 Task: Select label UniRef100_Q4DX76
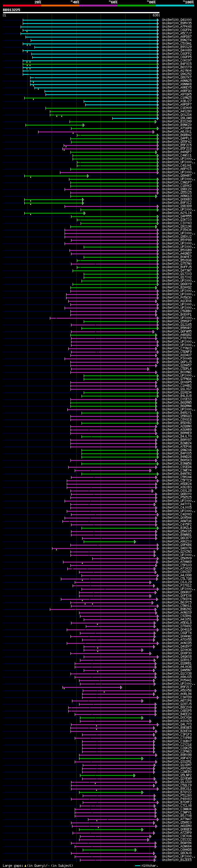(177, 548)
